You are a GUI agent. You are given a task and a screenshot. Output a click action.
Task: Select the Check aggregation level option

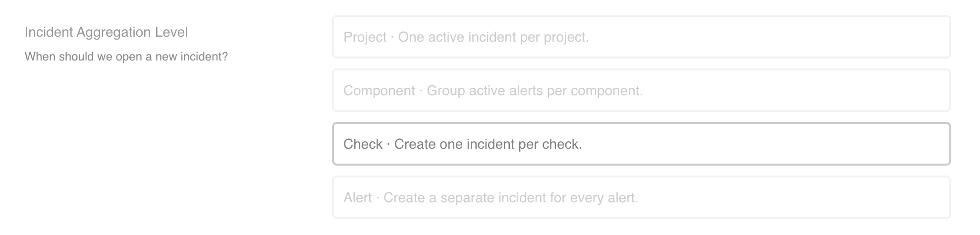point(641,144)
